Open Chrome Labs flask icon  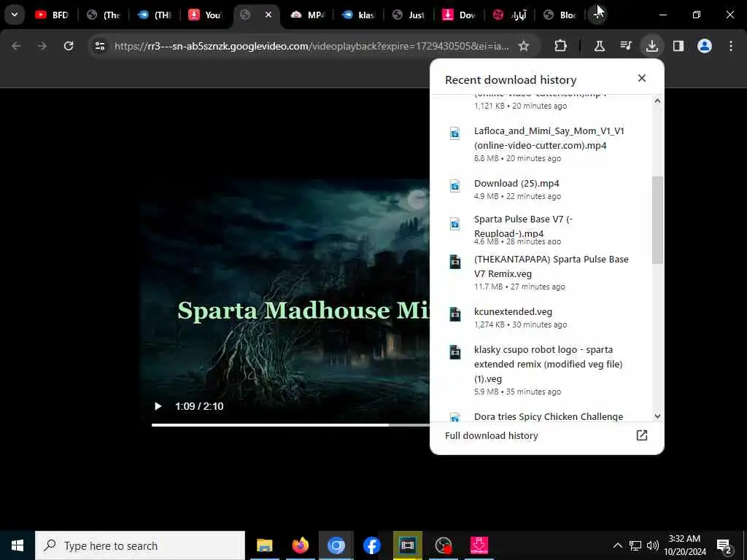tap(600, 46)
